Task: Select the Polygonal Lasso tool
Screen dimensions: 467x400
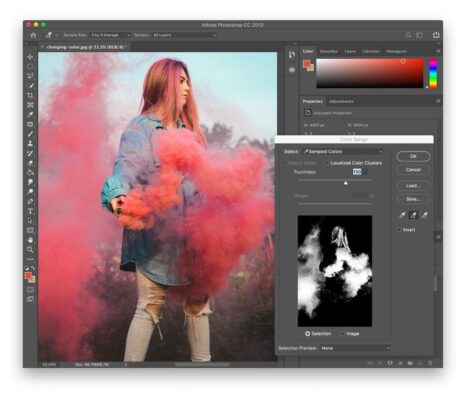Action: click(x=30, y=76)
